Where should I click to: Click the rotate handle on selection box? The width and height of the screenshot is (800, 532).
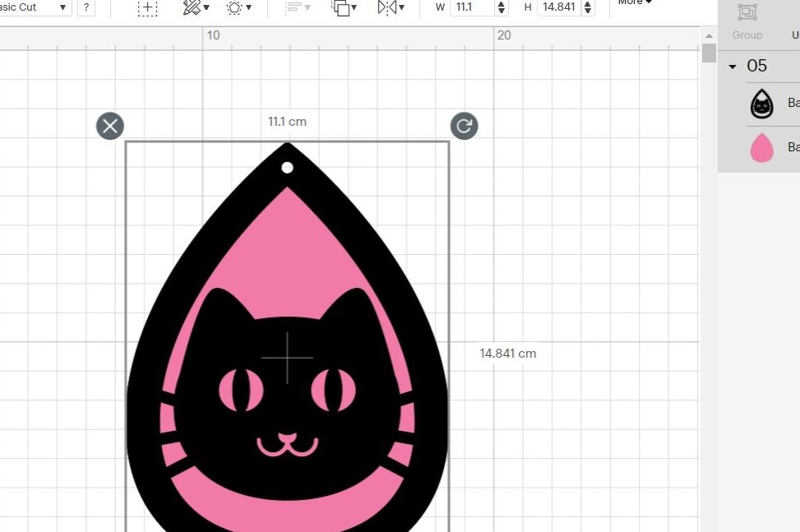pyautogui.click(x=464, y=126)
